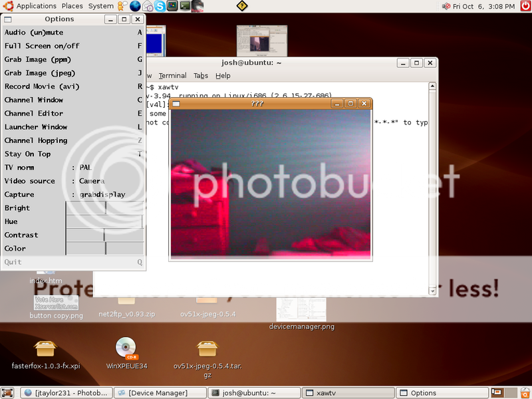Open the Places menu in top panel
Image resolution: width=532 pixels, height=399 pixels.
pos(72,6)
